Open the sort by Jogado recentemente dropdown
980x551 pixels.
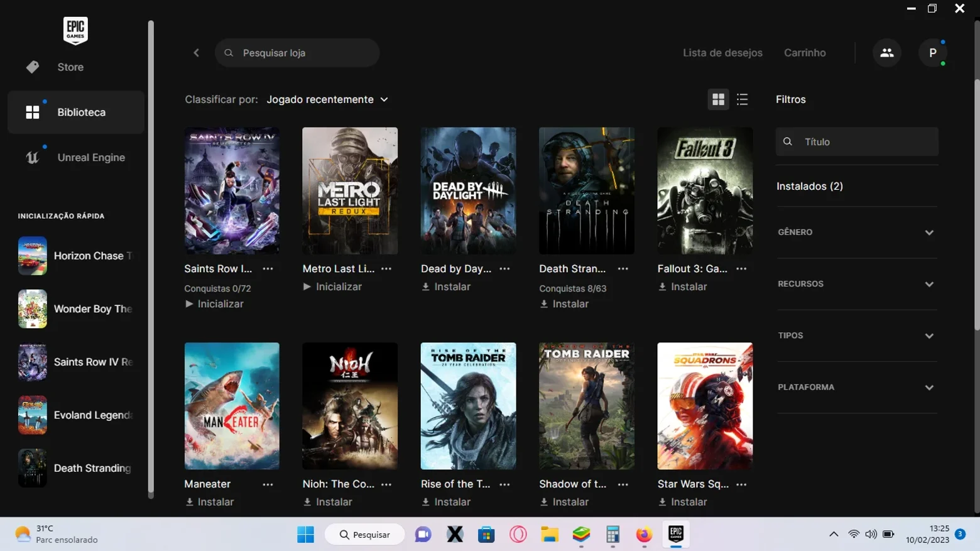pos(327,99)
